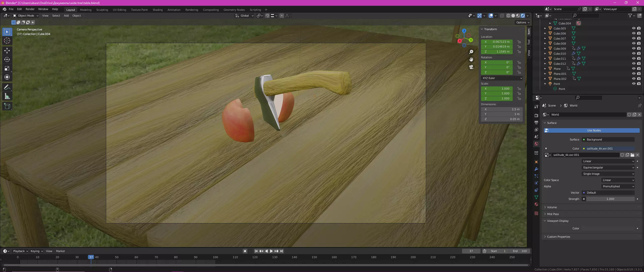Viewport: 644px width, 272px height.
Task: Switch to the Shading workspace tab
Action: (x=157, y=10)
